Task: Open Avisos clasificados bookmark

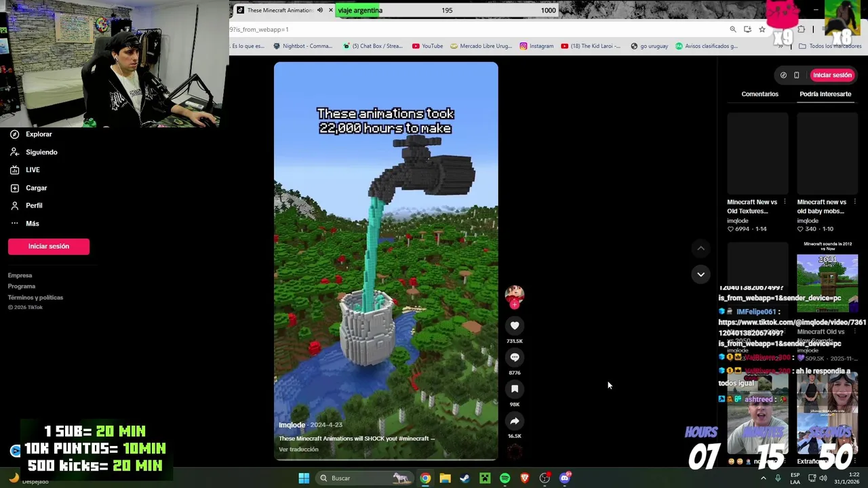Action: point(706,46)
